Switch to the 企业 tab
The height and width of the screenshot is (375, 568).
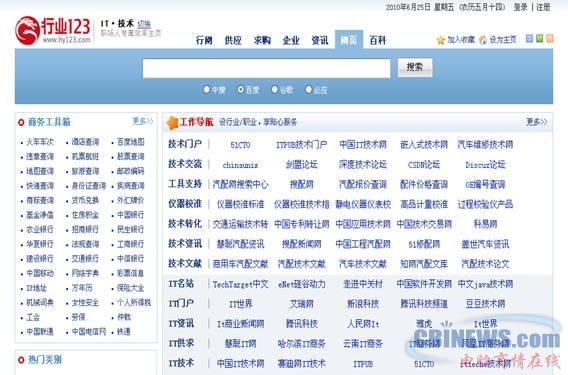291,40
